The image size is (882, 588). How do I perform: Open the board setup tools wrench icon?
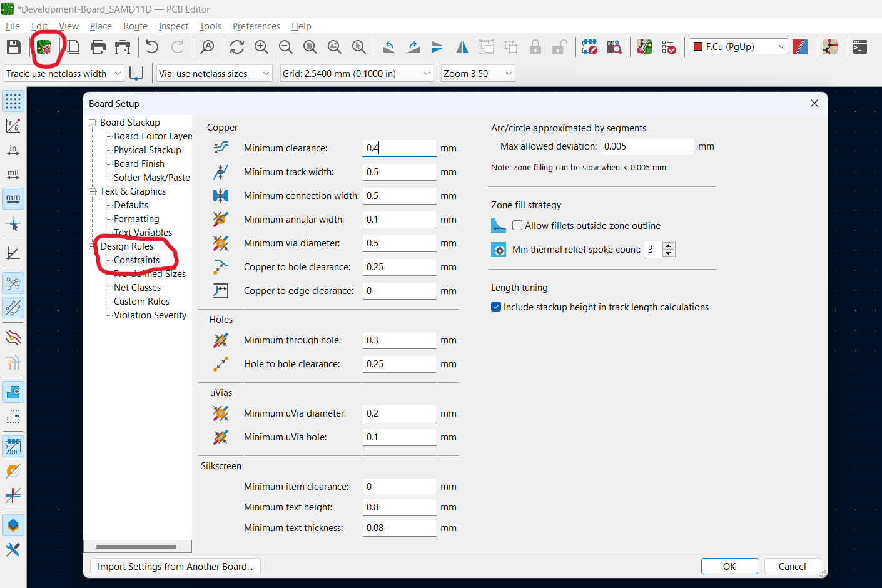[13, 549]
